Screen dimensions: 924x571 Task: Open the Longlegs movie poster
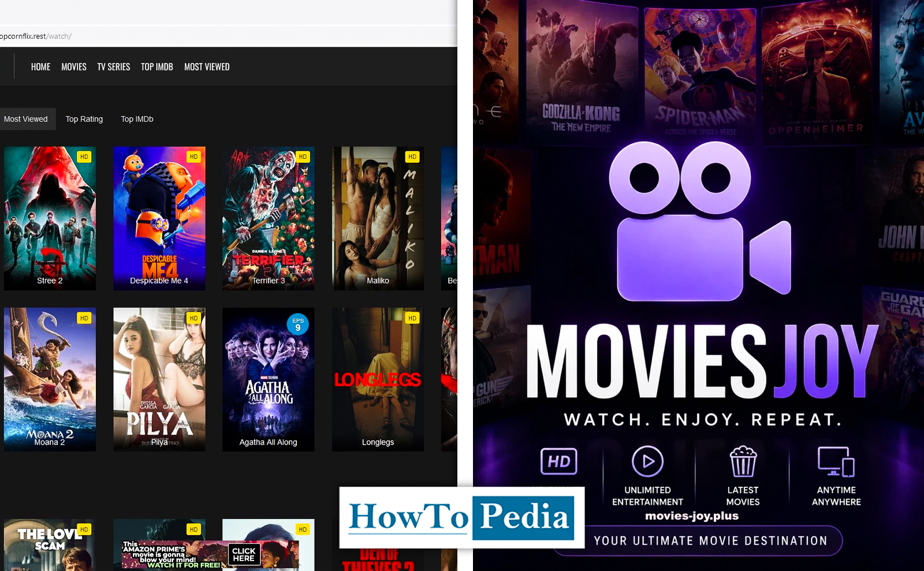pos(378,379)
